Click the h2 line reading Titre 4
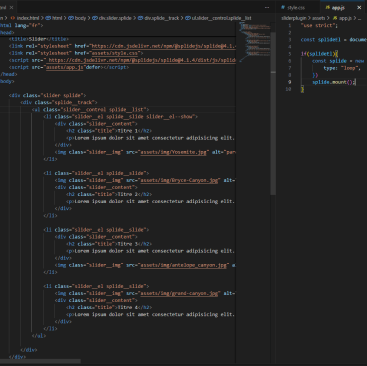 [109, 308]
